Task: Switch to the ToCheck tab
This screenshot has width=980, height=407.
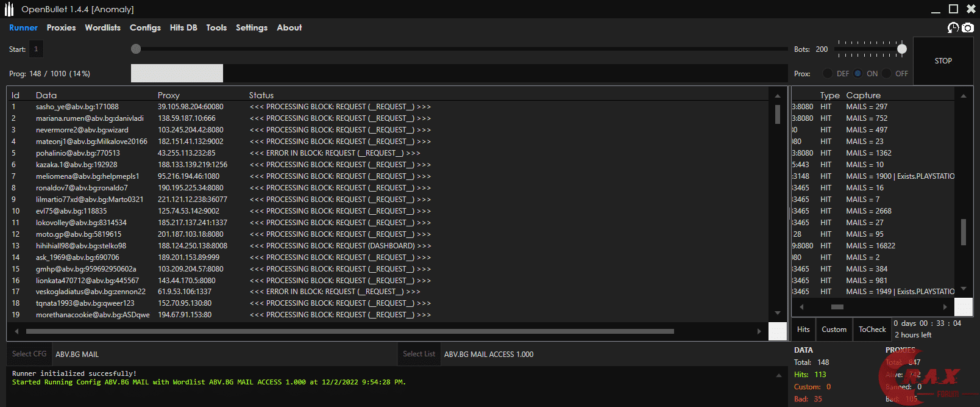Action: pyautogui.click(x=872, y=330)
